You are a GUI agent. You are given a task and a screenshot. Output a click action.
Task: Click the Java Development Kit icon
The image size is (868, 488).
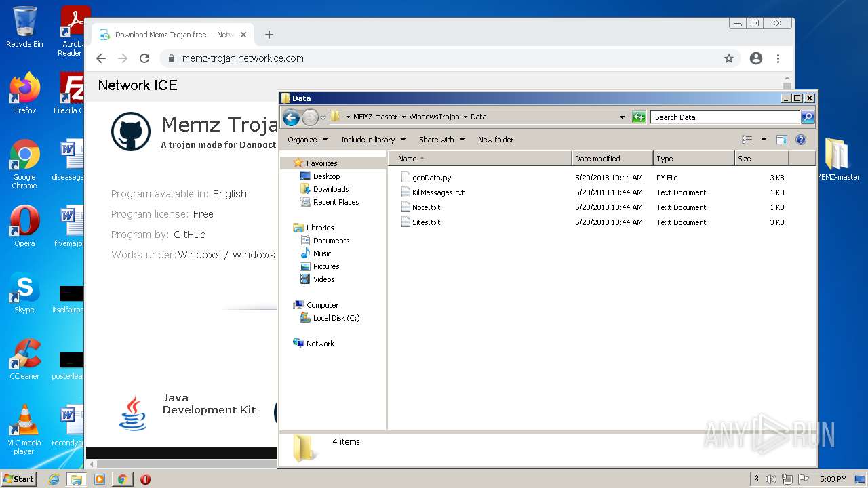(133, 413)
